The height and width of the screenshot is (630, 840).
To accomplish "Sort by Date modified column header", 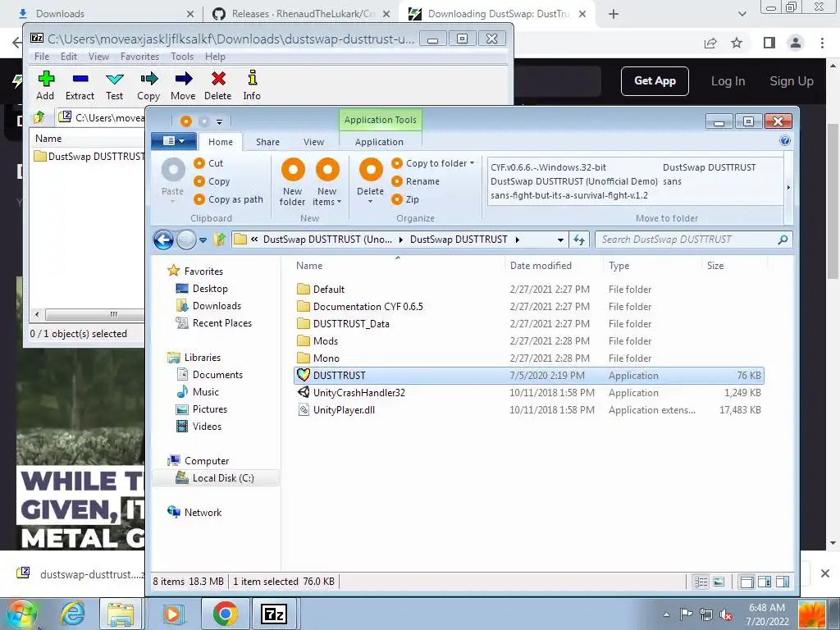I will coord(554,266).
